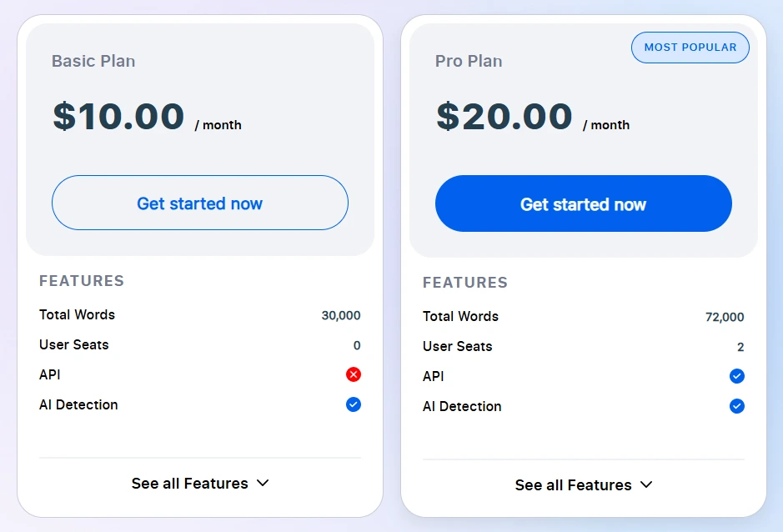This screenshot has height=532, width=783.
Task: Click the User Seats row in Pro Plan
Action: point(457,346)
